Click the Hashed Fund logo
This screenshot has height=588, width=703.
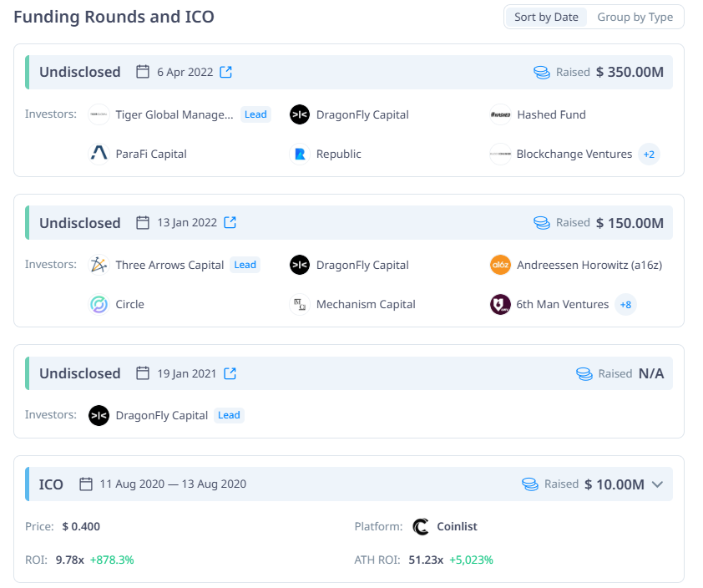[x=500, y=114]
